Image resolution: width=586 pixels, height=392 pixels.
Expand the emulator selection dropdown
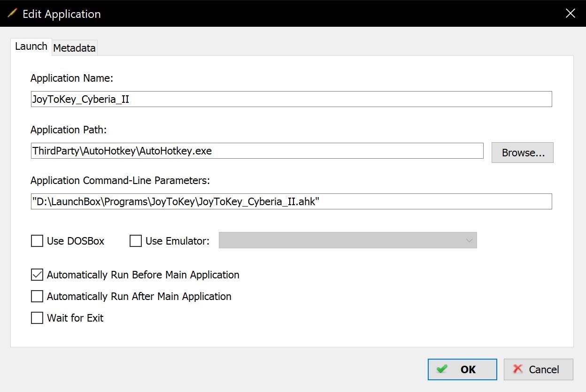[347, 240]
